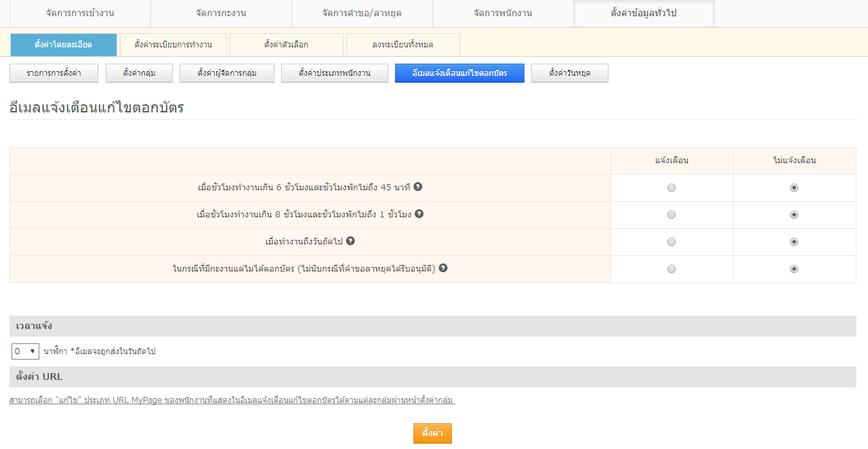Open the ตั้งค่ากลุ่ม button

click(139, 73)
